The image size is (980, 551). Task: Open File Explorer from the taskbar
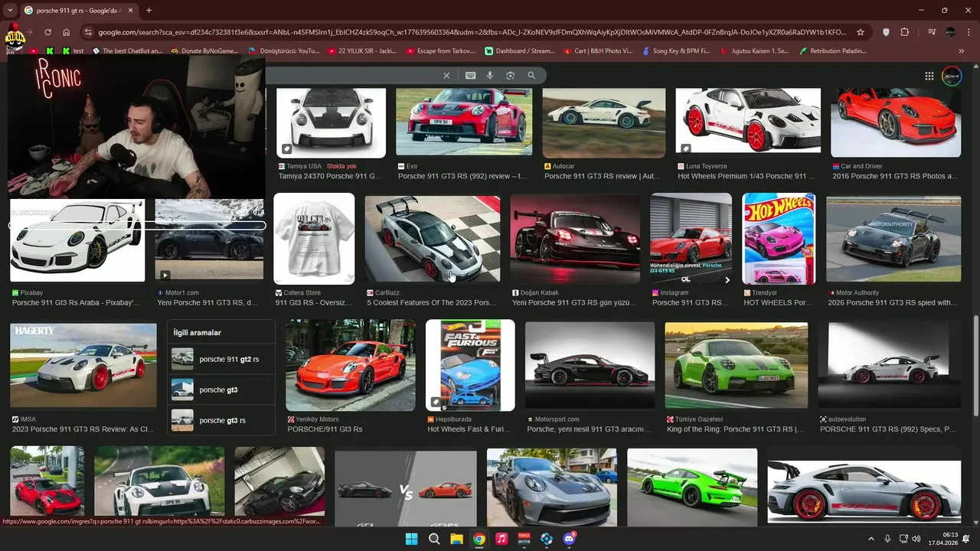(456, 539)
